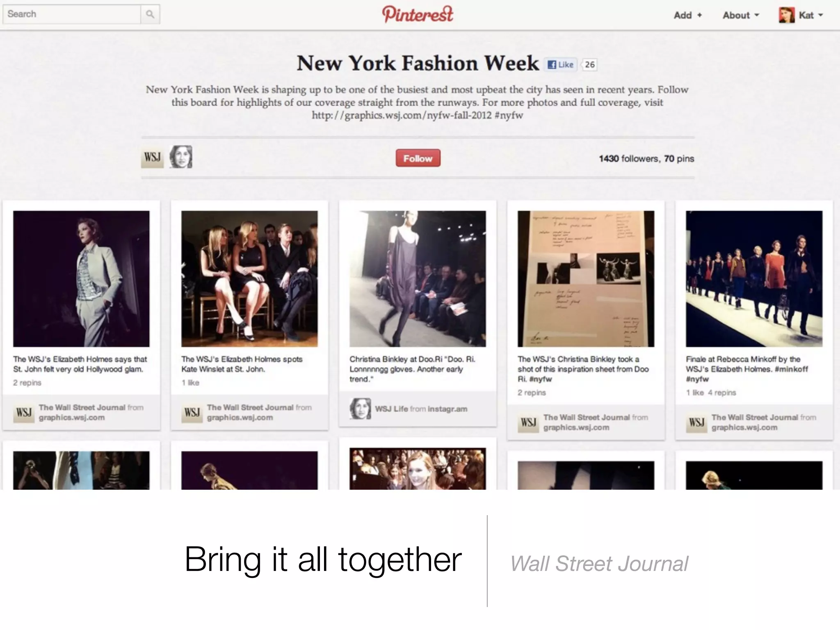Viewport: 840px width, 630px height.
Task: Click the Facebook Like button
Action: pyautogui.click(x=561, y=65)
